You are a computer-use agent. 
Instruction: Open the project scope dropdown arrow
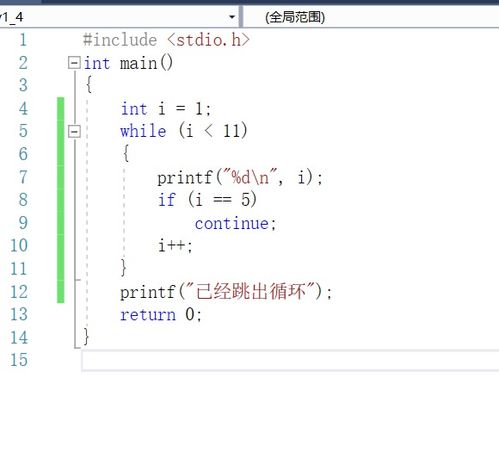pyautogui.click(x=232, y=17)
